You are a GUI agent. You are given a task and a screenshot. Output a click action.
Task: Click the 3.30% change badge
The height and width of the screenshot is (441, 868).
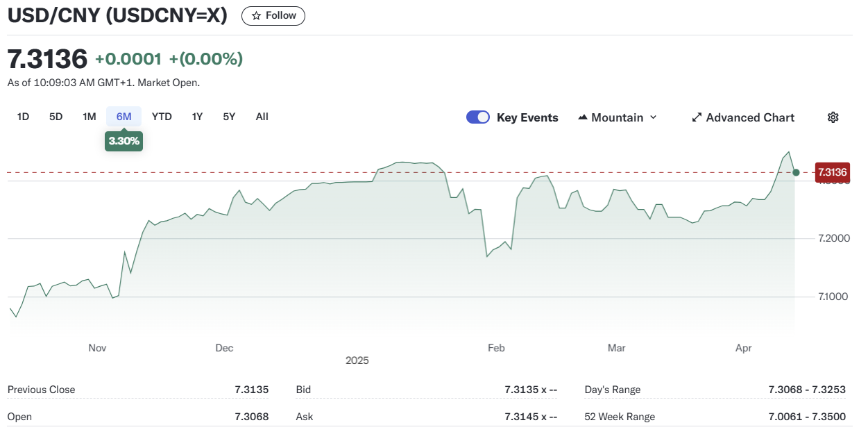click(124, 141)
